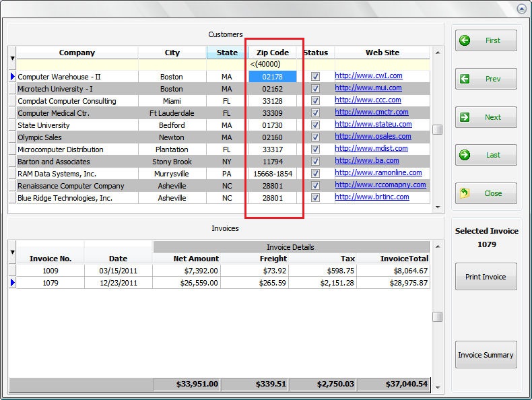Screen dimensions: 532x400
Task: Click the green Last arrow icon
Action: [x=465, y=155]
